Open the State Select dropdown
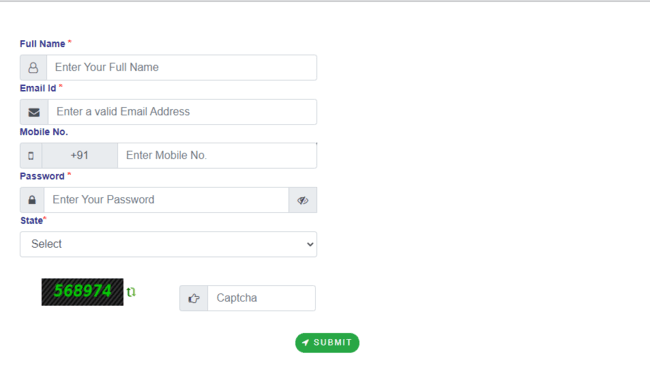Viewport: 650px width, 376px height. (x=168, y=244)
